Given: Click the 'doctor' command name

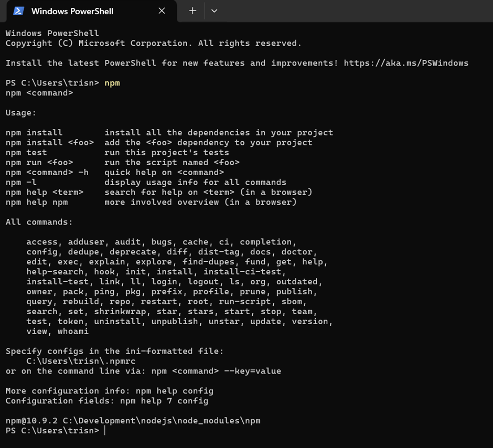Looking at the screenshot, I should point(297,252).
